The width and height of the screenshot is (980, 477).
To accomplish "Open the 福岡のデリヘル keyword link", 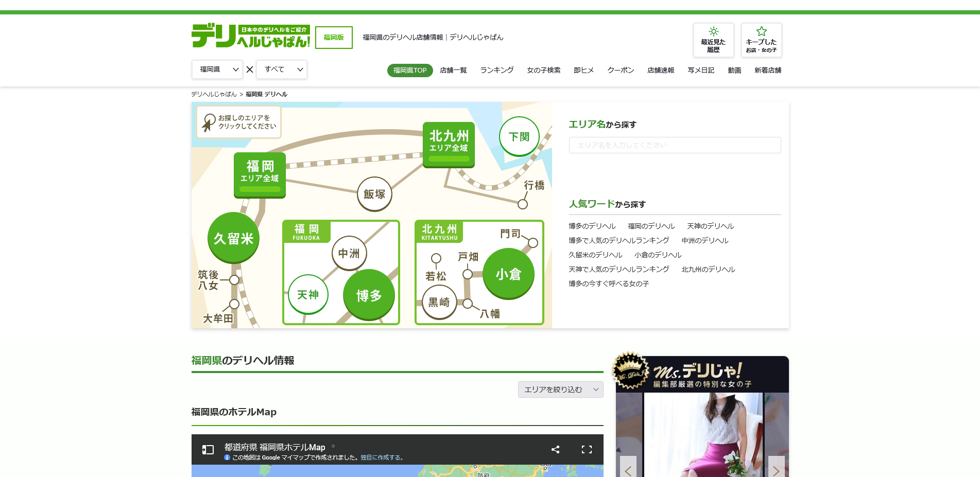I will click(651, 226).
